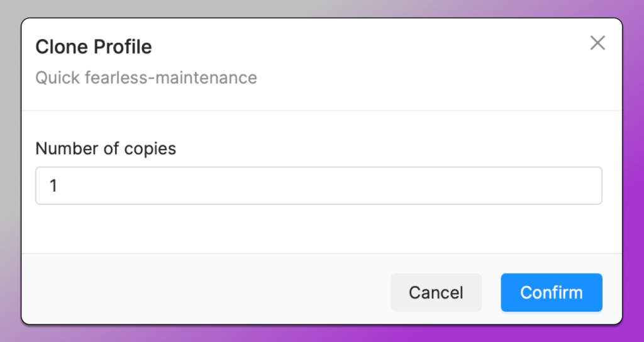
Task: Cancel the Clone Profile dialog
Action: [x=436, y=292]
